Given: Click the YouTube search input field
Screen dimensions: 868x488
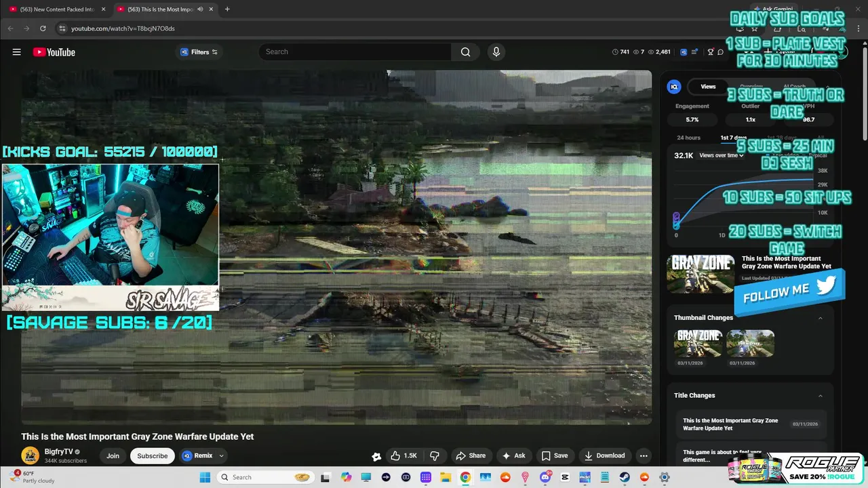Looking at the screenshot, I should 355,52.
